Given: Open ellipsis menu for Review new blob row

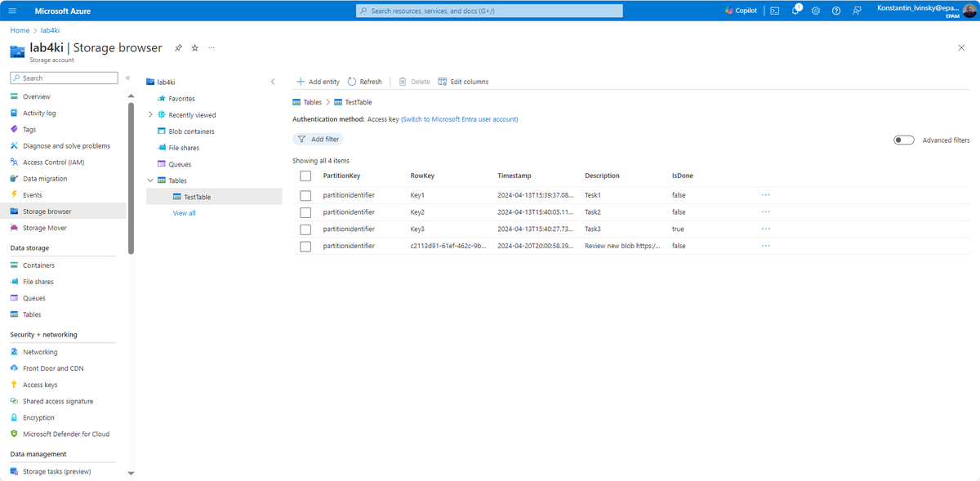Looking at the screenshot, I should [765, 246].
